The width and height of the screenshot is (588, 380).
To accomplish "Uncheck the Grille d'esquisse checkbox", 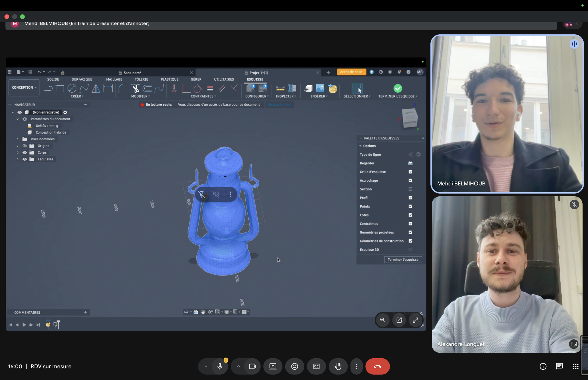I will click(x=410, y=172).
